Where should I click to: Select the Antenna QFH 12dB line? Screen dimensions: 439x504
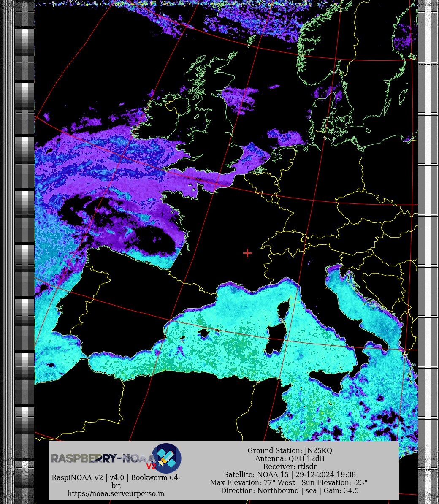click(x=290, y=458)
